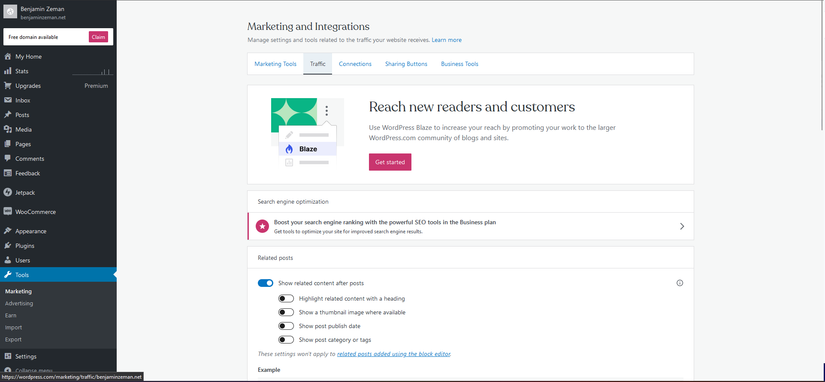Select Marketing in the Tools submenu
The height and width of the screenshot is (382, 825).
coord(18,291)
